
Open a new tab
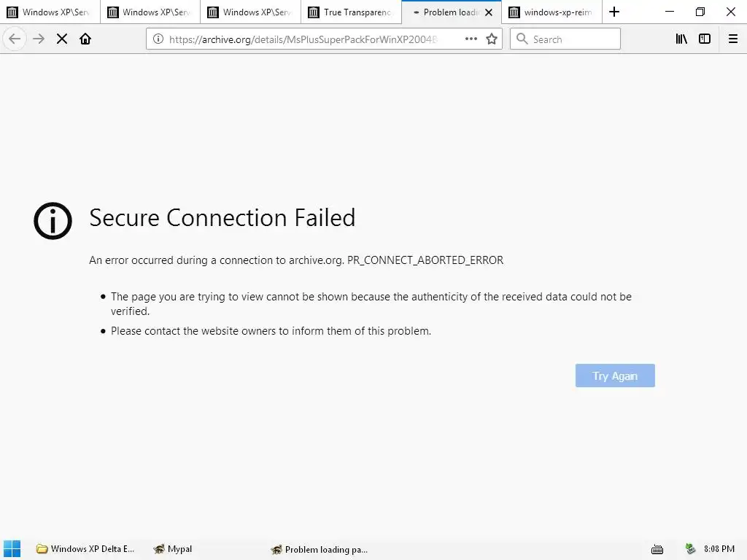tap(614, 12)
